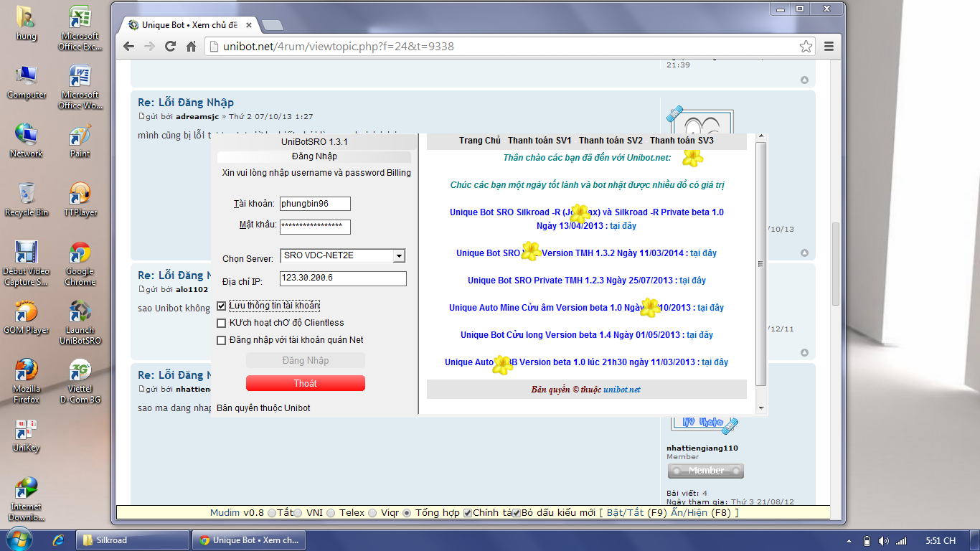
Task: Open Computer desktop icon
Action: pos(27,82)
